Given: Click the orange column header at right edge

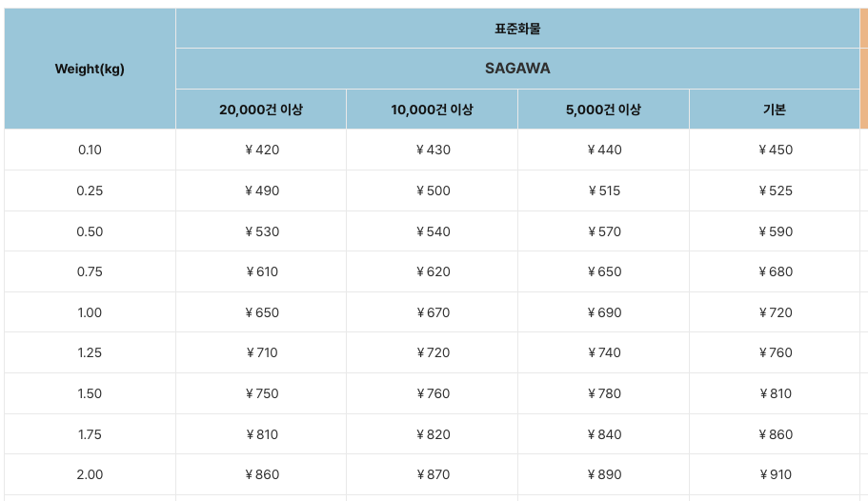Looking at the screenshot, I should [x=864, y=69].
